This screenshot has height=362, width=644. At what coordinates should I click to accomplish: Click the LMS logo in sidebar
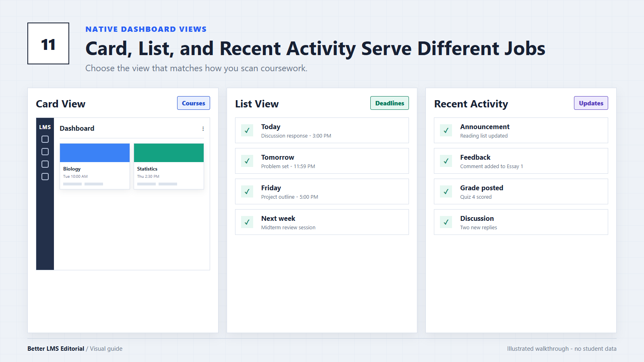pyautogui.click(x=45, y=127)
